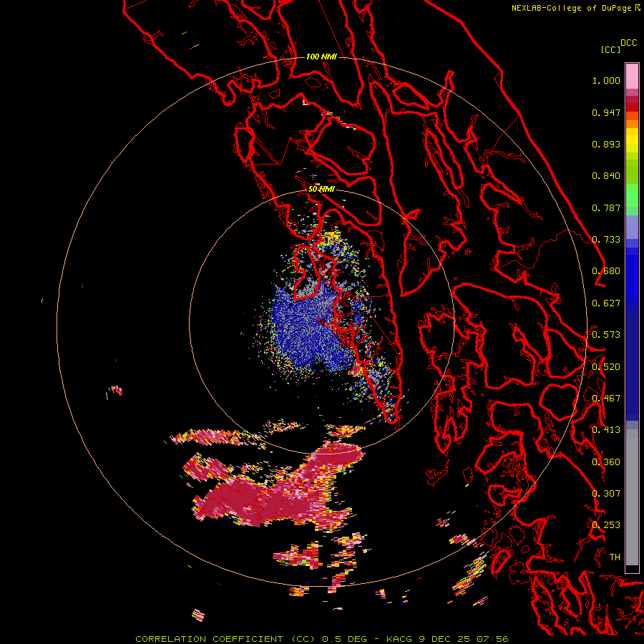Viewport: 644px width, 644px height.
Task: Click the DCC label above the legend
Action: [x=629, y=43]
